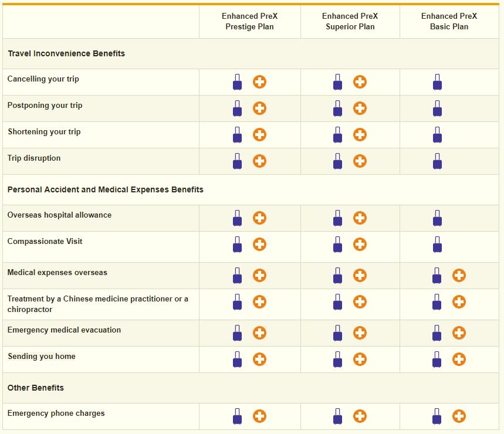
Task: Select the Enhanced PreX Superior Plan header
Action: 350,22
